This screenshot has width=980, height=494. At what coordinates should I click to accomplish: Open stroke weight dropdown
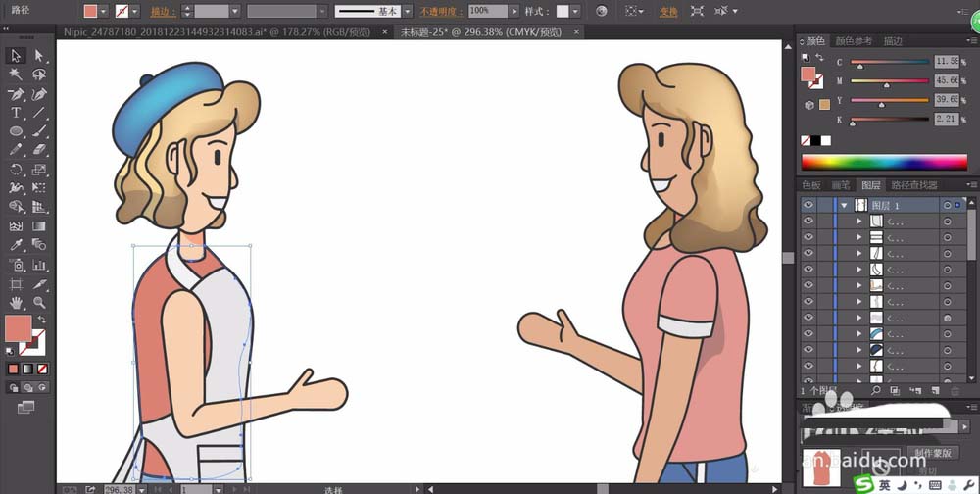(x=235, y=11)
